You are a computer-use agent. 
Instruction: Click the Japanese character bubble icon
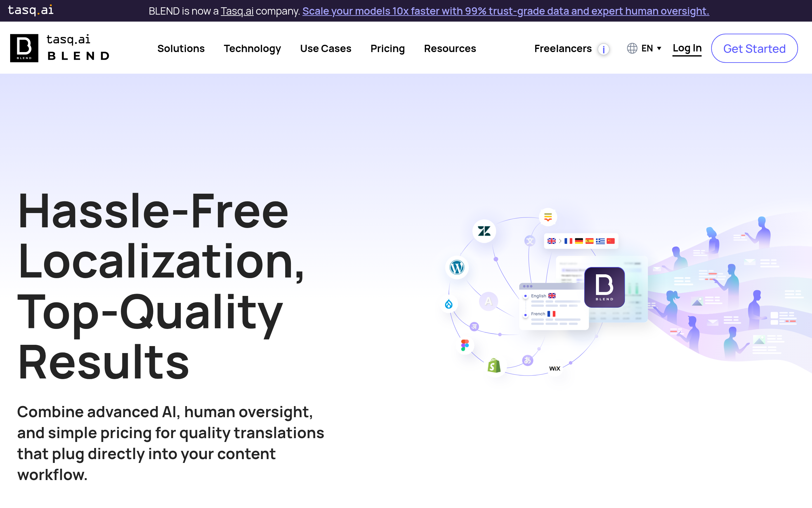527,360
